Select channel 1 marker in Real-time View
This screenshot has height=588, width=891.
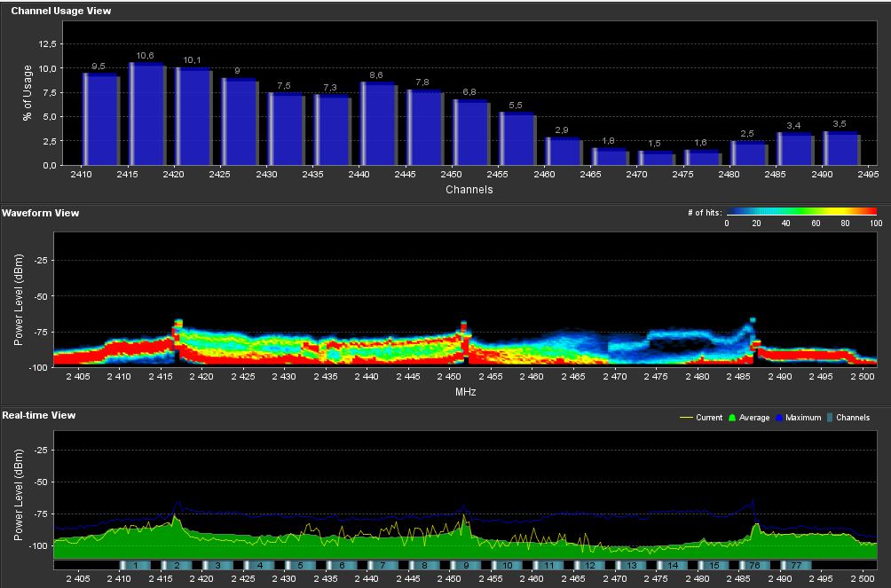[134, 565]
